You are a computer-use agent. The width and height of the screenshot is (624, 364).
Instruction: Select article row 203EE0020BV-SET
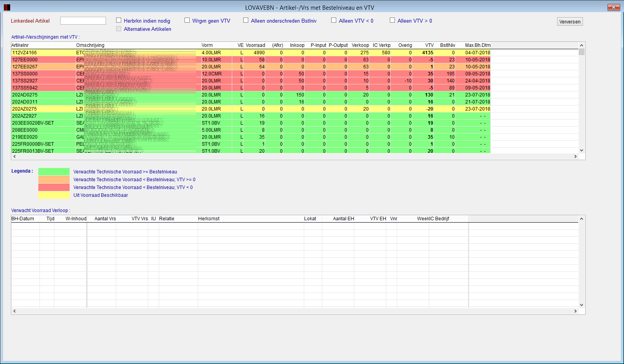click(x=251, y=123)
